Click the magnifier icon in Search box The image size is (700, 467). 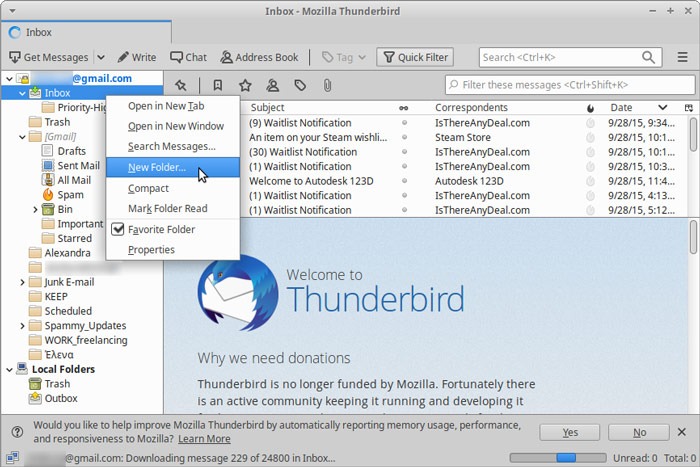648,57
